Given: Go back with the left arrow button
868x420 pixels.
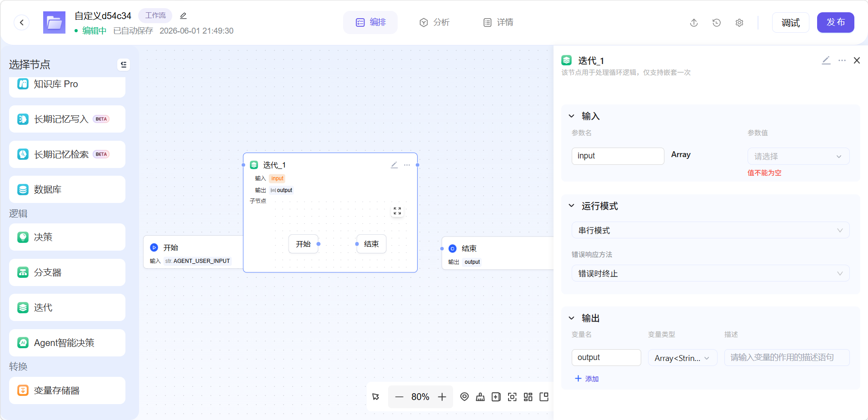Looking at the screenshot, I should pos(22,22).
